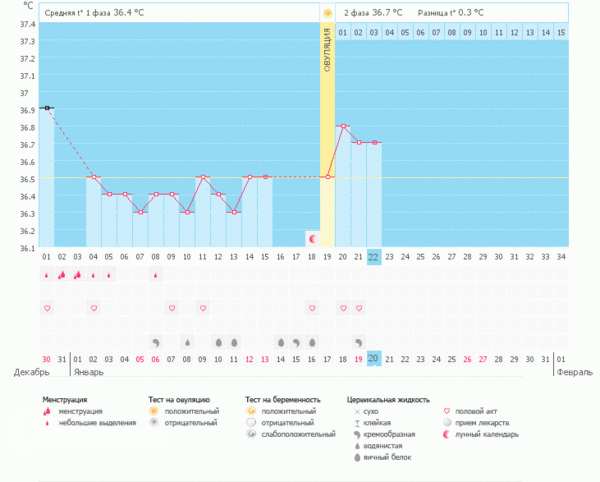Click the menstruation icon on cycle day 02

[x=62, y=275]
